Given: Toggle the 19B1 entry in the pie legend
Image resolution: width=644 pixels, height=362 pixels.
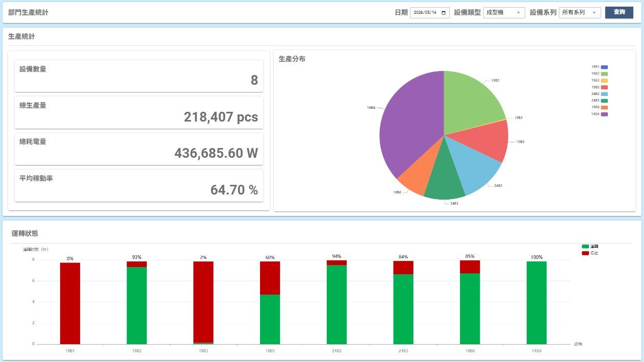Looking at the screenshot, I should tap(600, 67).
